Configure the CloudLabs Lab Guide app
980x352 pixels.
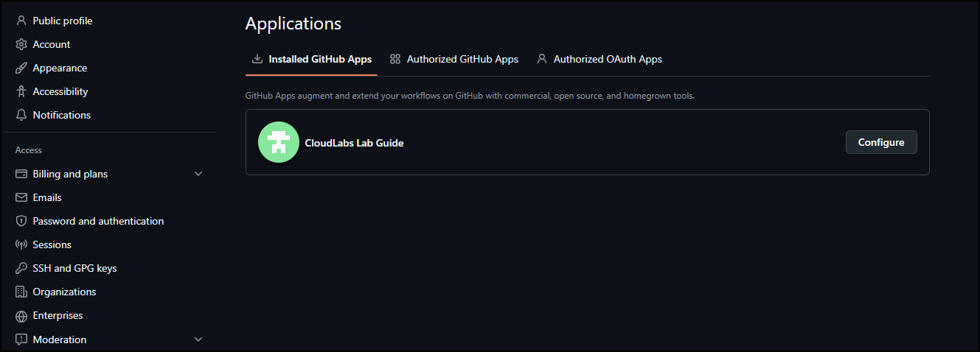point(881,142)
